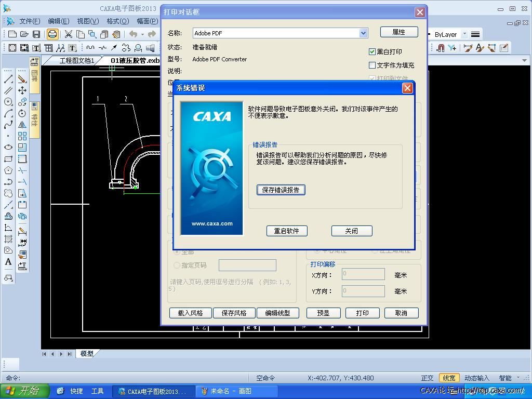Click the Save floppy disk icon

[x=36, y=34]
